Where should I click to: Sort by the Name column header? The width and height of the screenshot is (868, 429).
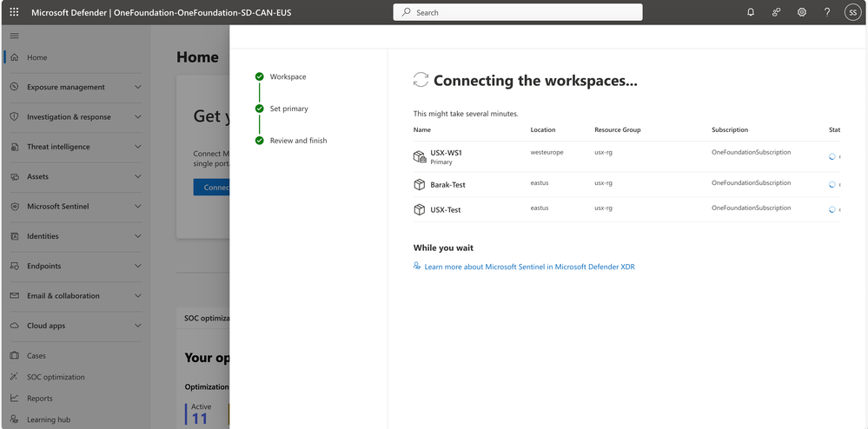click(x=421, y=129)
